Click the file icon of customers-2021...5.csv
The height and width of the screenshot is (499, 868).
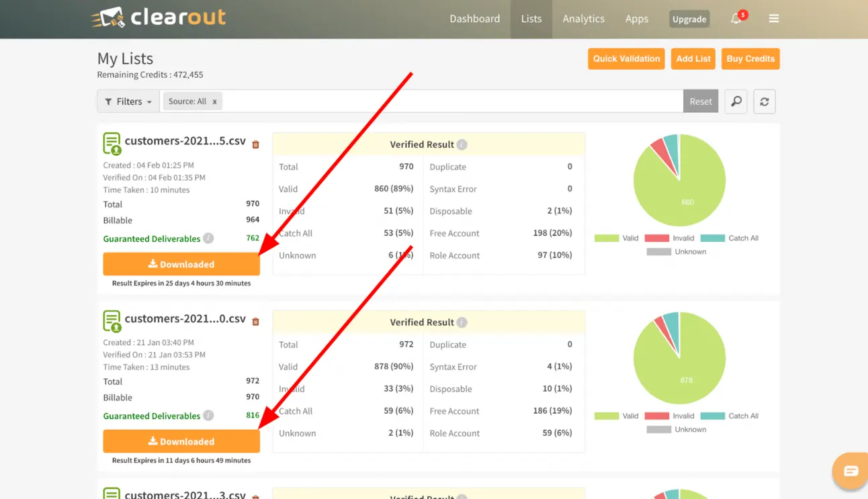point(112,144)
